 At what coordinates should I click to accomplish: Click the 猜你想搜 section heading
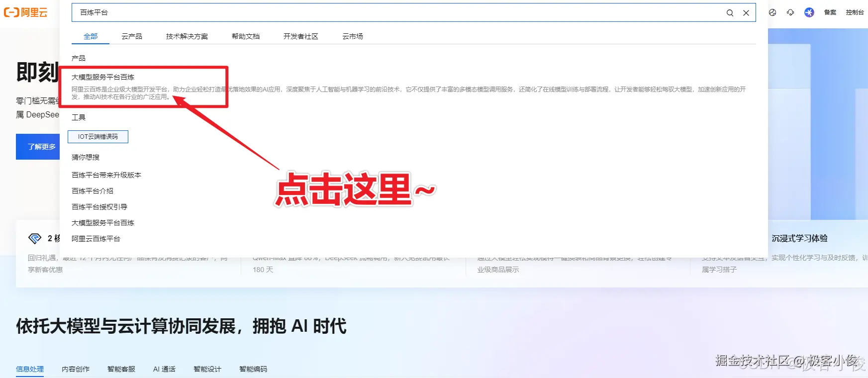pyautogui.click(x=86, y=157)
